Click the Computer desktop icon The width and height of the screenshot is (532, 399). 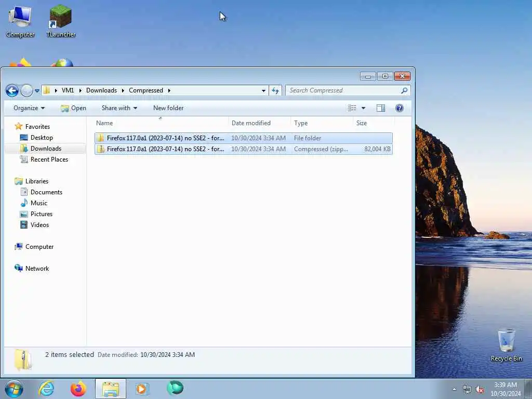pos(20,22)
